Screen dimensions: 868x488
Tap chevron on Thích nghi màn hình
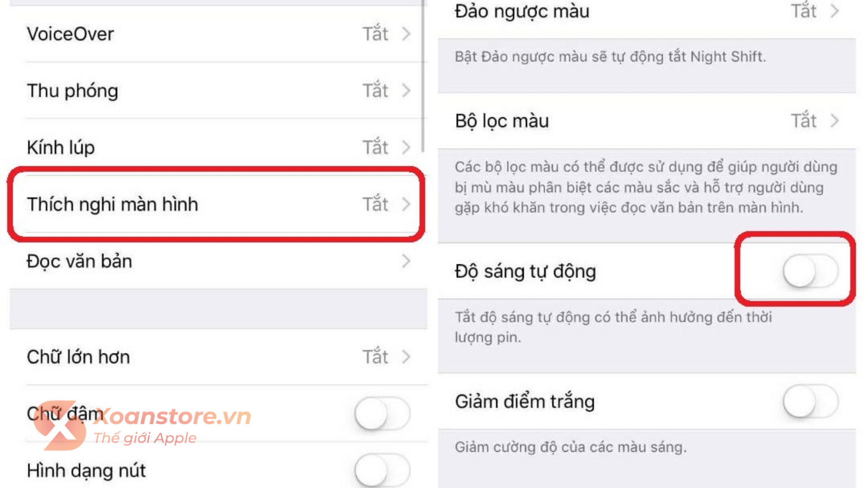406,204
